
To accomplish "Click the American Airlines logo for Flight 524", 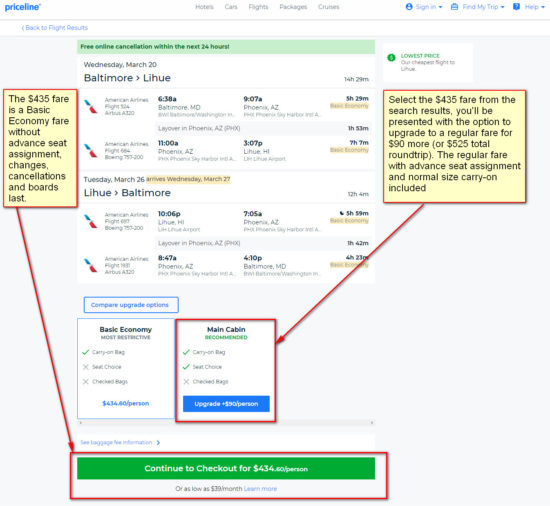I will pos(91,106).
